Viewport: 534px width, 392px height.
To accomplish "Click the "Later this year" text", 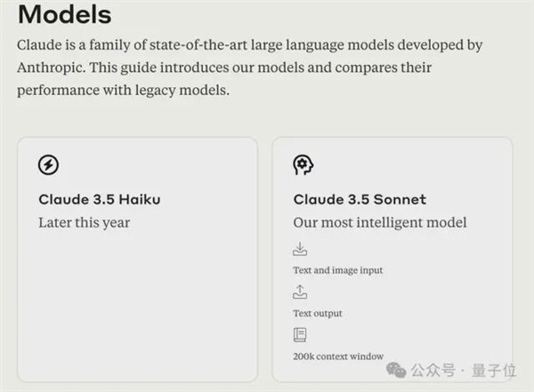I will (84, 222).
